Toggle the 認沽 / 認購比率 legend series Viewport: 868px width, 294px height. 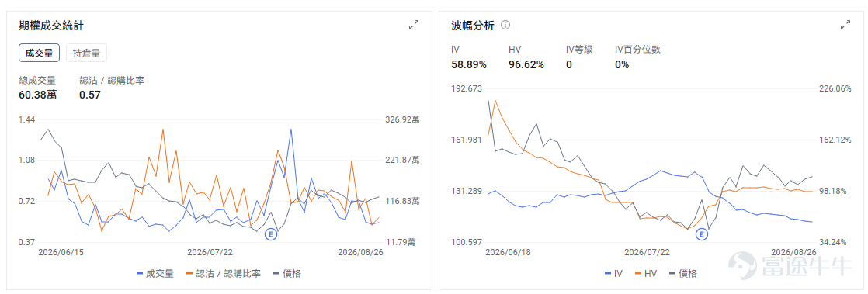pyautogui.click(x=224, y=273)
